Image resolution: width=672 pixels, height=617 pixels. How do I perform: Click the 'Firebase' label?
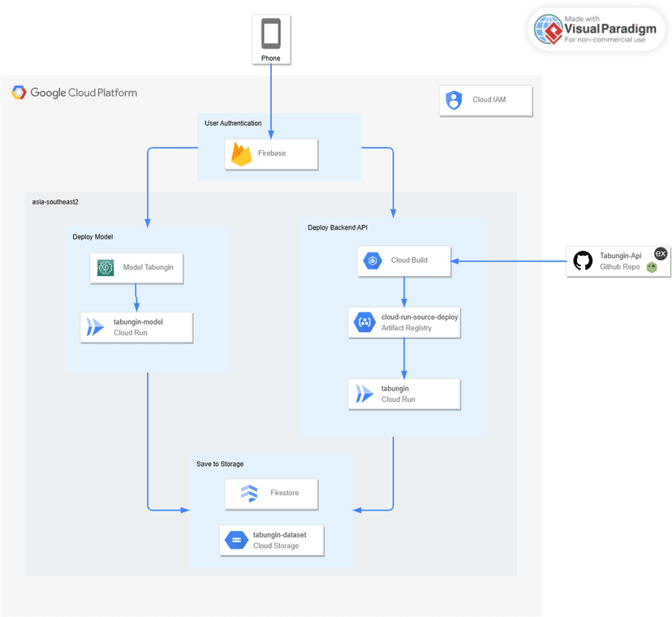pyautogui.click(x=272, y=153)
